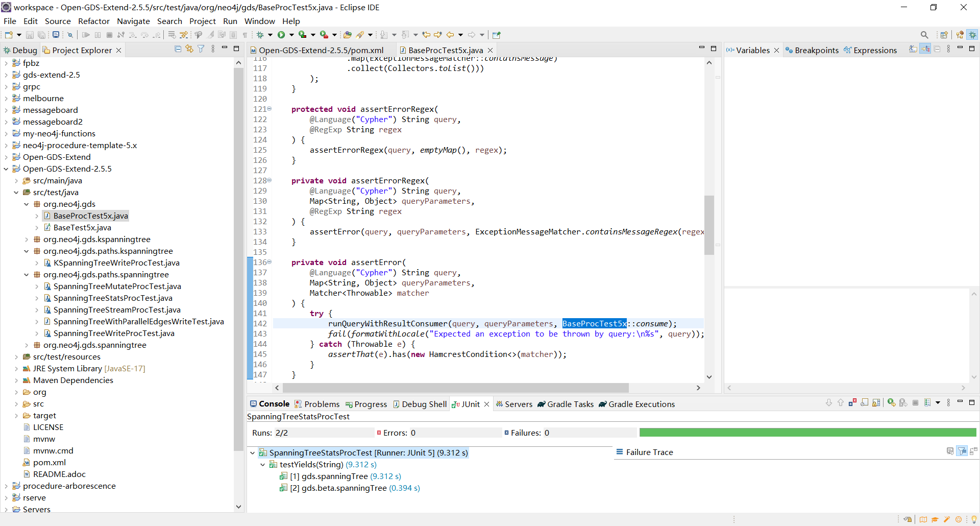This screenshot has height=526, width=980.
Task: Click the green Run button
Action: (281, 35)
